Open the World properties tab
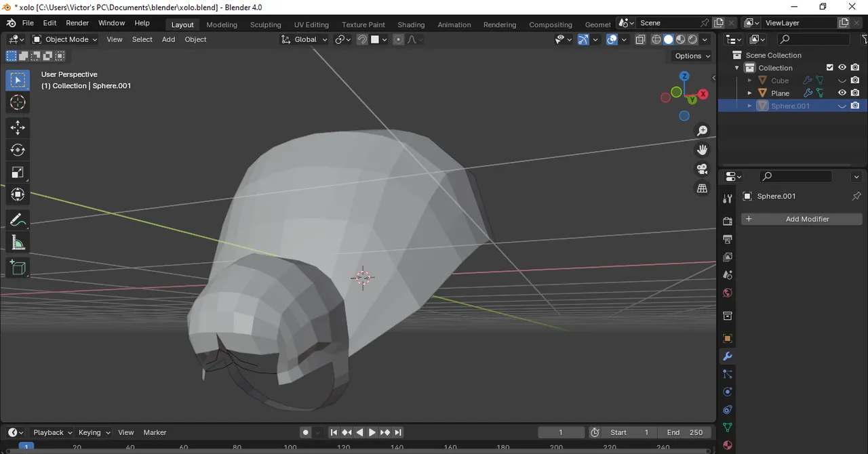 pyautogui.click(x=727, y=293)
